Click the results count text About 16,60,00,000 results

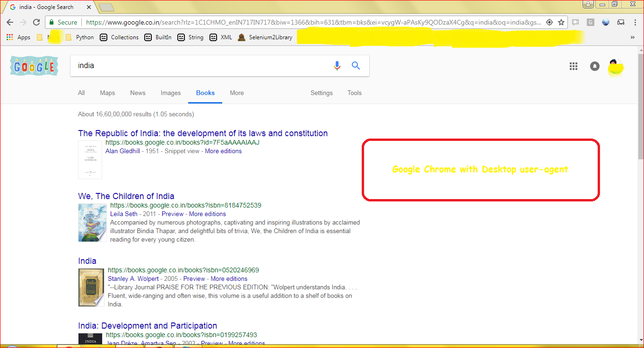point(136,114)
